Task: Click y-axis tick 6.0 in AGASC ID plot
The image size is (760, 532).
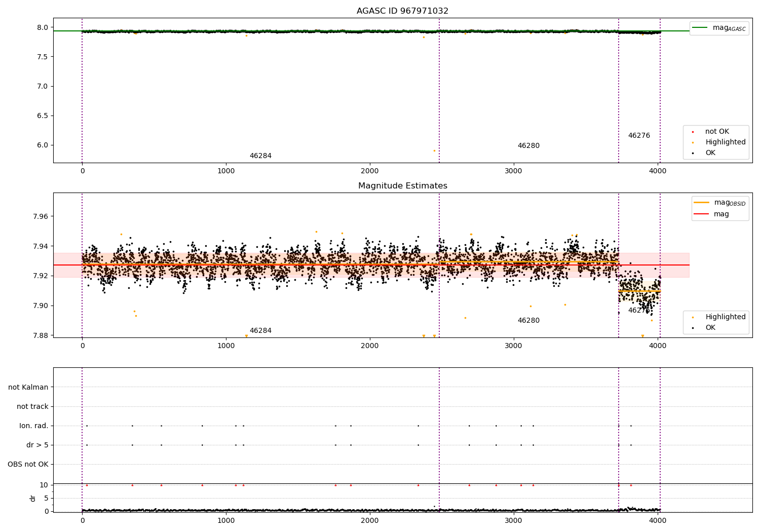Action: 42,145
